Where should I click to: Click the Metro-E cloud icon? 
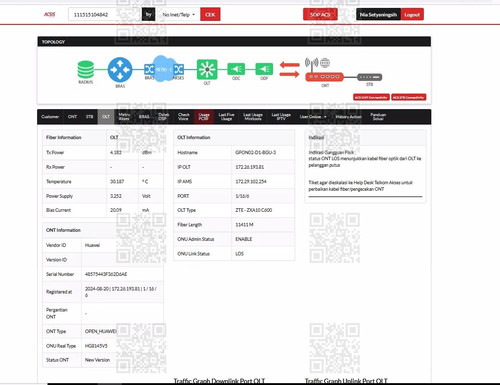[x=164, y=69]
